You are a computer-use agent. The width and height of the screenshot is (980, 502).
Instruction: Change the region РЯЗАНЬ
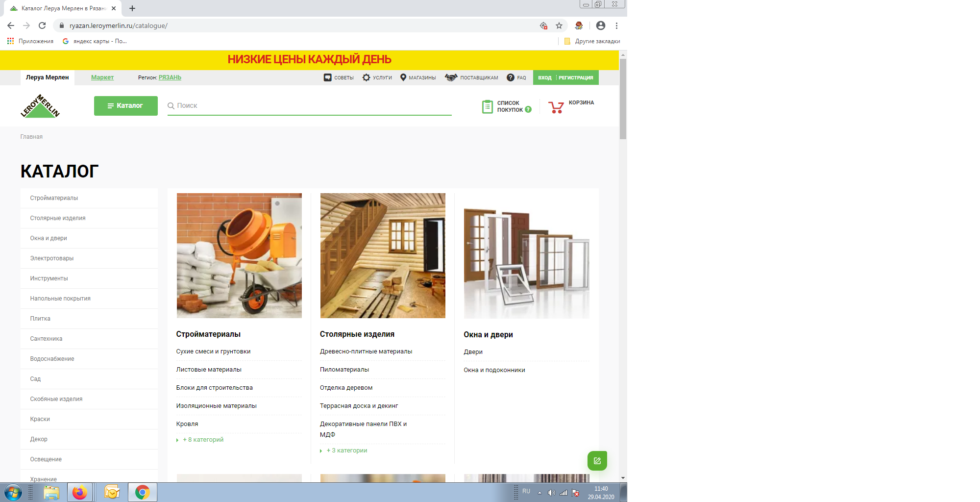170,77
